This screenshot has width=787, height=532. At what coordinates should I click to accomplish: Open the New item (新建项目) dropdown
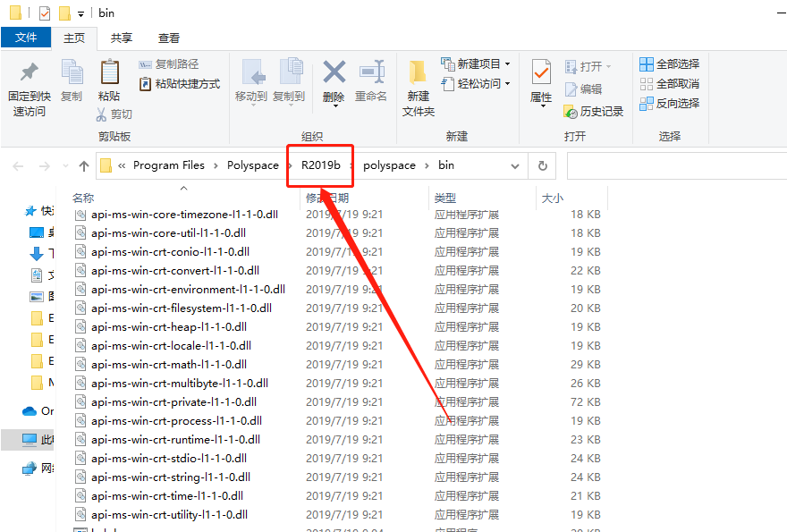coord(475,63)
